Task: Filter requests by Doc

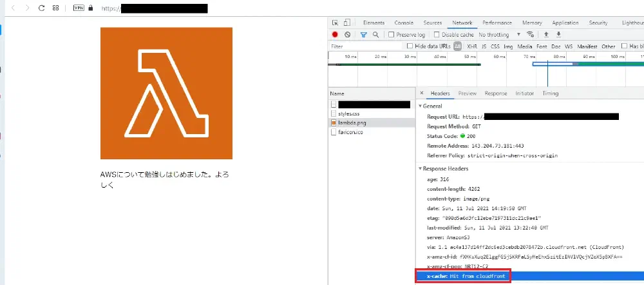Action: coord(556,46)
